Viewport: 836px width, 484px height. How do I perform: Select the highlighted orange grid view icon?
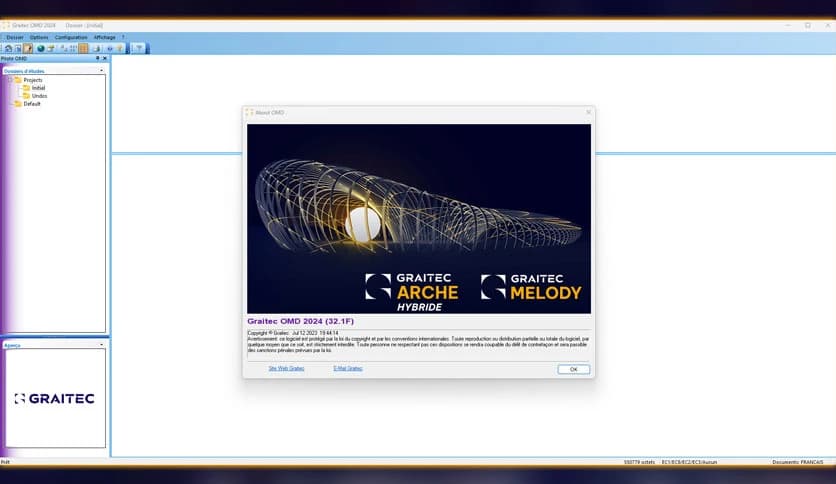[83, 49]
